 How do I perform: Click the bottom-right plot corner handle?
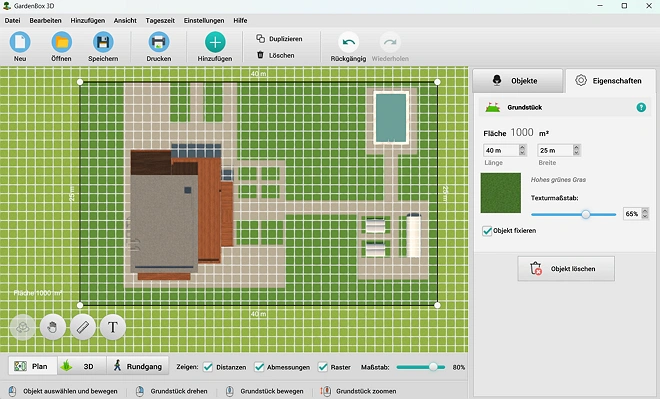click(x=437, y=305)
